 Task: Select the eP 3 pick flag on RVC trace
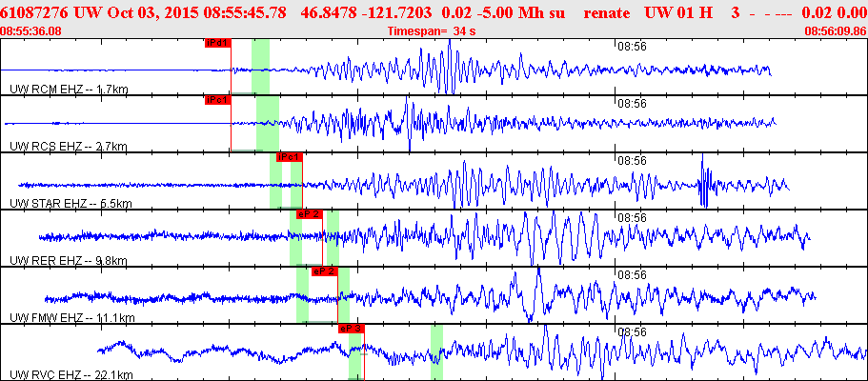coord(352,329)
